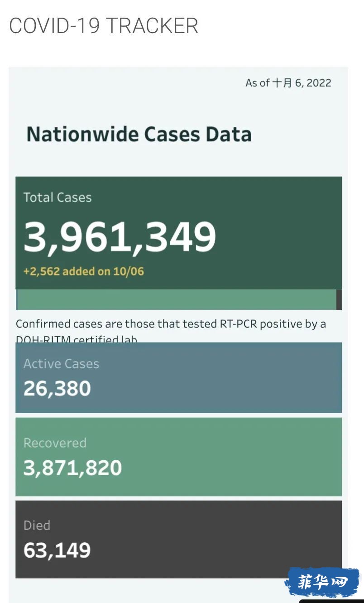
Task: Click the light green bar under Total Cases
Action: [177, 299]
